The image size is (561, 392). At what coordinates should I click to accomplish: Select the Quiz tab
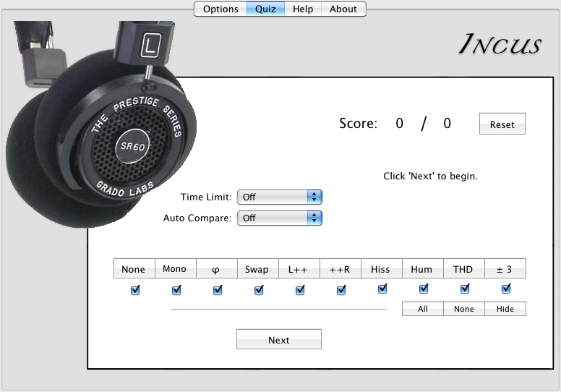coord(265,9)
